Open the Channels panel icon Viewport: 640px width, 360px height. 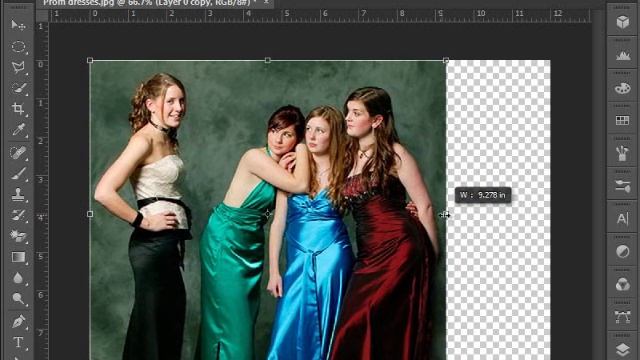click(622, 284)
